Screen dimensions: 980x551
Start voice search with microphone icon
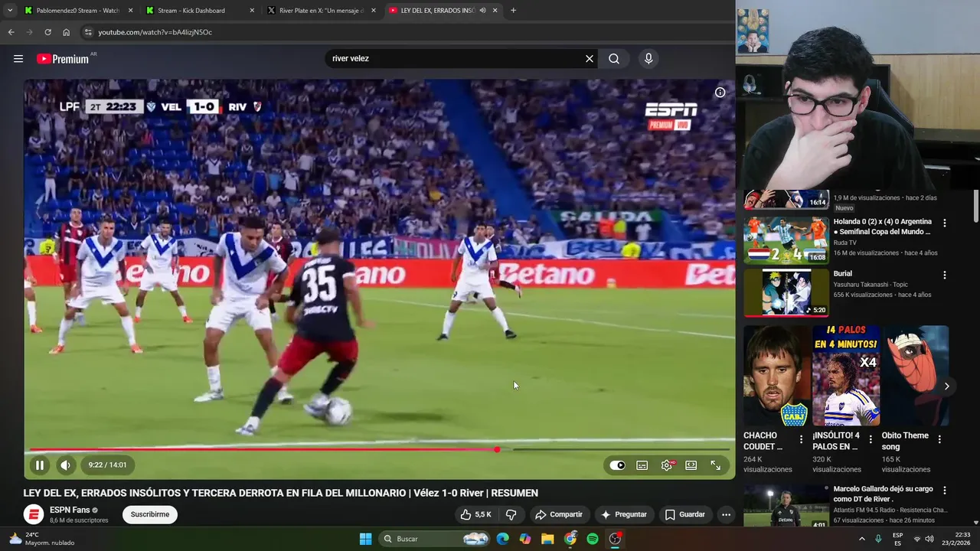pyautogui.click(x=648, y=59)
